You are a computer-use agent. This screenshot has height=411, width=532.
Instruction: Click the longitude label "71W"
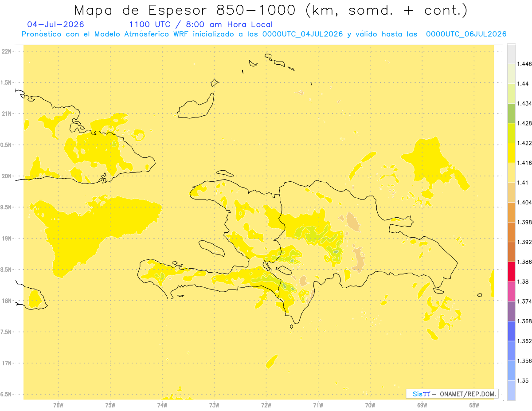point(318,405)
